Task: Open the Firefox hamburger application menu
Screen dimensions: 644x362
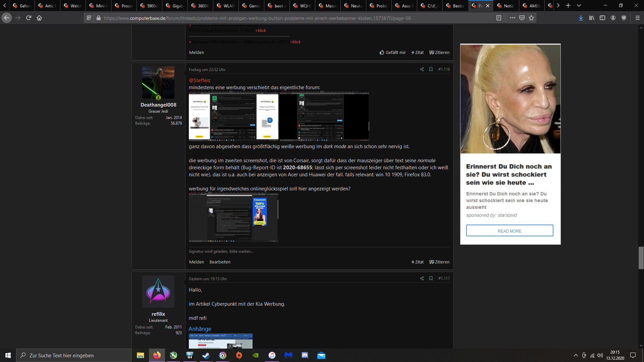Action: [x=638, y=18]
